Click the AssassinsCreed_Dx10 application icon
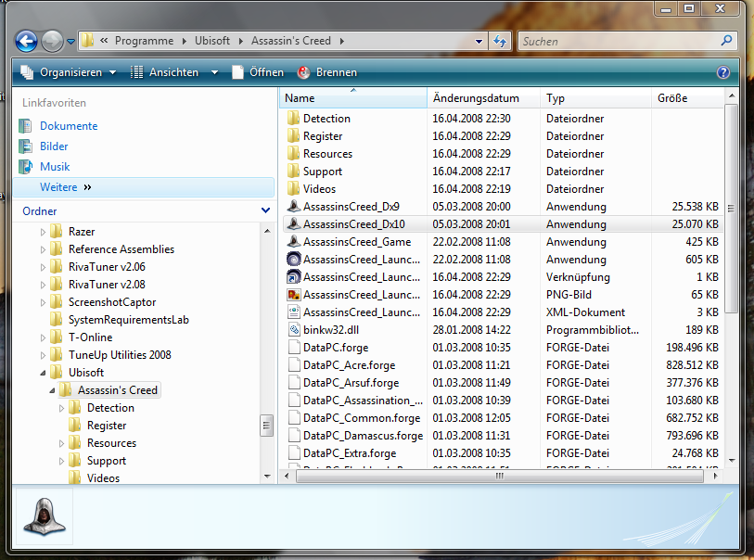Image resolution: width=754 pixels, height=560 pixels. (x=293, y=224)
